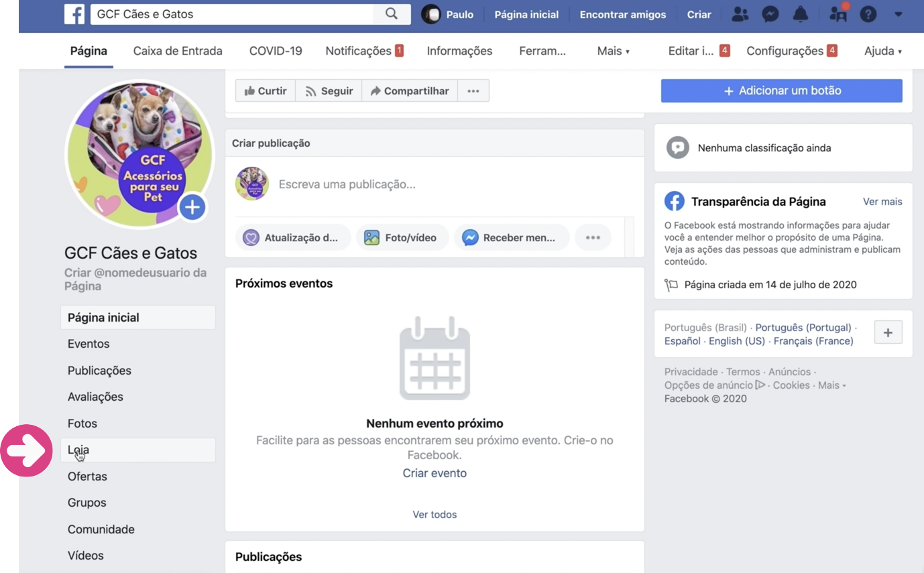Select Français (France) language
Screen dimensions: 924x573
[x=813, y=341]
